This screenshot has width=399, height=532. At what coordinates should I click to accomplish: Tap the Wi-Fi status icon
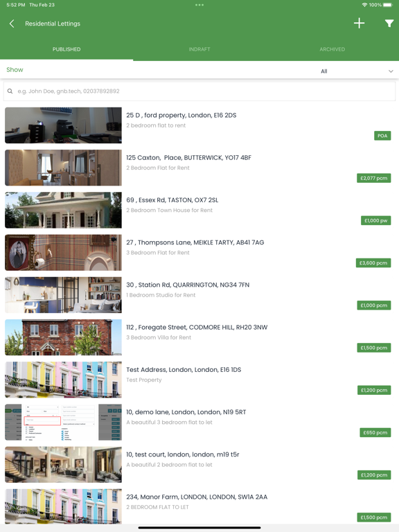point(364,5)
